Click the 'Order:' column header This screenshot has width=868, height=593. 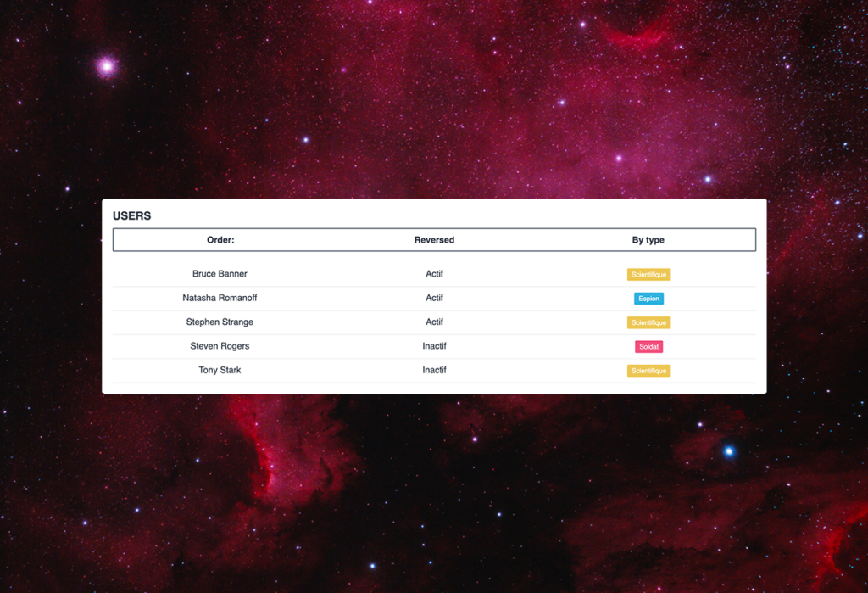[x=220, y=240]
